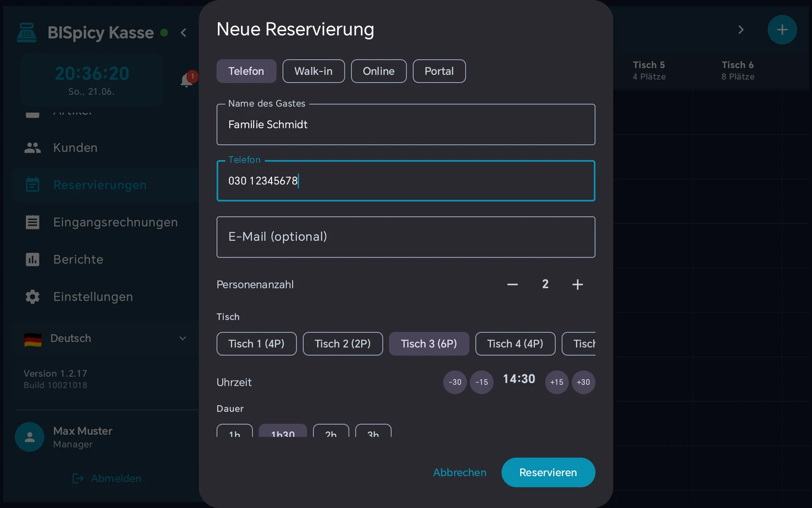Open Kunden in the sidebar
Viewport: 812px width, 508px height.
pyautogui.click(x=106, y=148)
